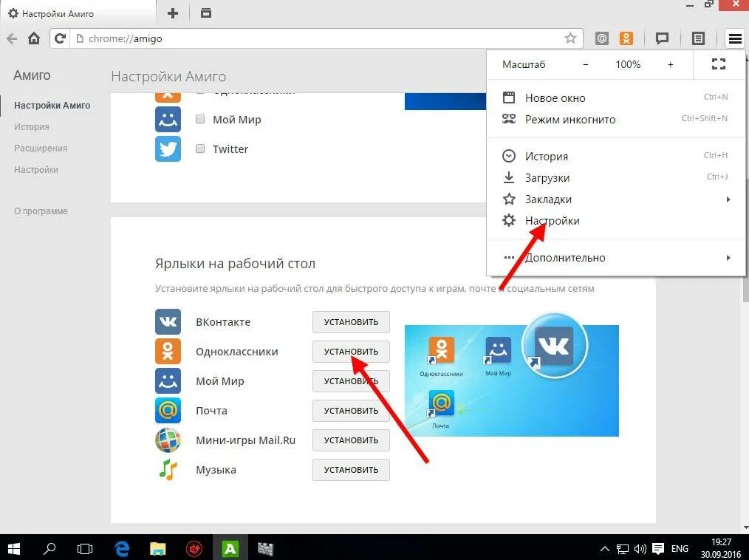Open О программе in sidebar
Screen dimensions: 749x560
[x=41, y=211]
